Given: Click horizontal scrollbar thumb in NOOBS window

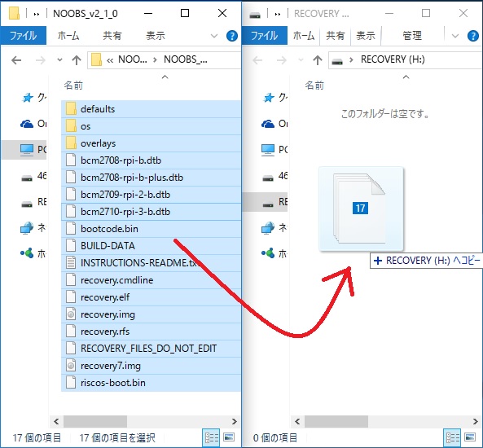Looking at the screenshot, I should (x=95, y=421).
